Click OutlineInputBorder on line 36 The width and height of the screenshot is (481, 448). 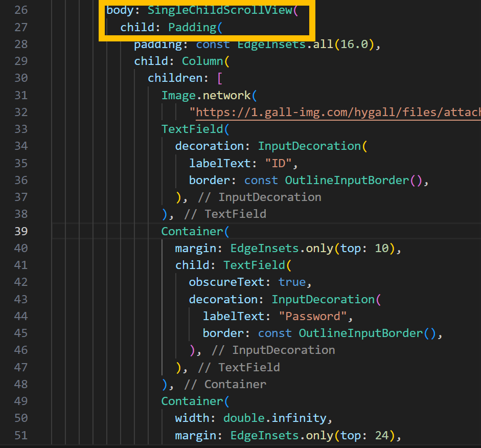pyautogui.click(x=347, y=180)
